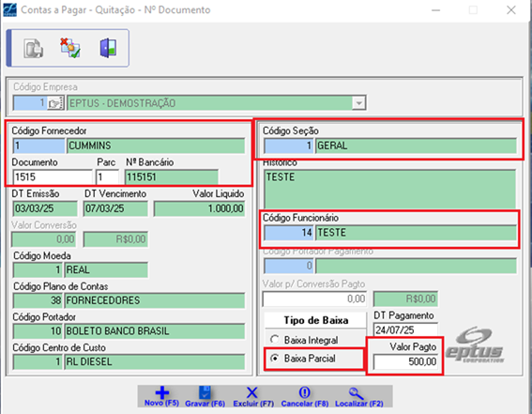The image size is (532, 414).
Task: Click the Parc installment number field
Action: 107,176
